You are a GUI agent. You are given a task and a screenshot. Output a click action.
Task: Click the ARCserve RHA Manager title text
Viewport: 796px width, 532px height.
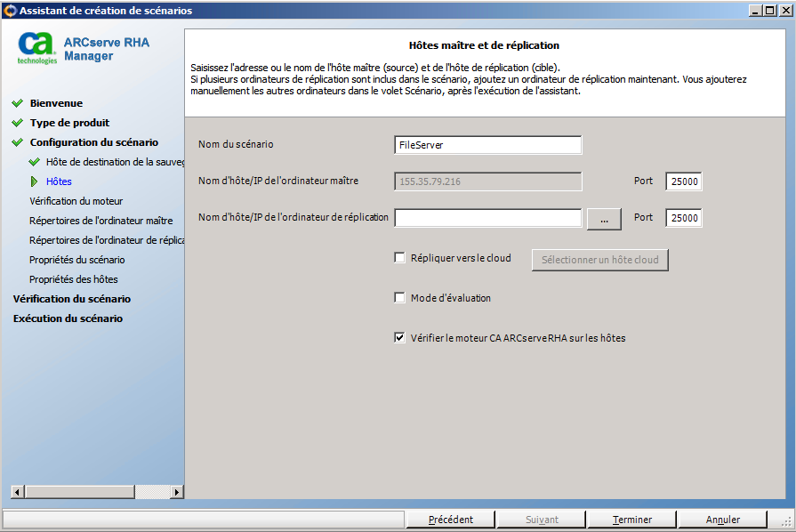(x=107, y=49)
